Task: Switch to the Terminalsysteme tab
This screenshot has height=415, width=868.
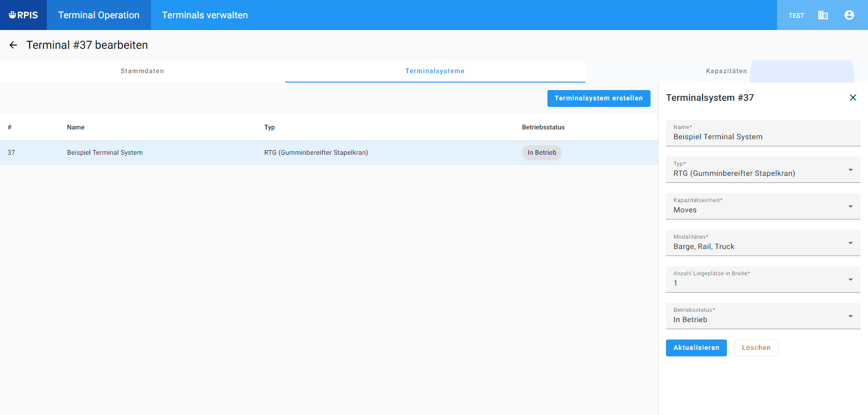Action: click(x=435, y=71)
